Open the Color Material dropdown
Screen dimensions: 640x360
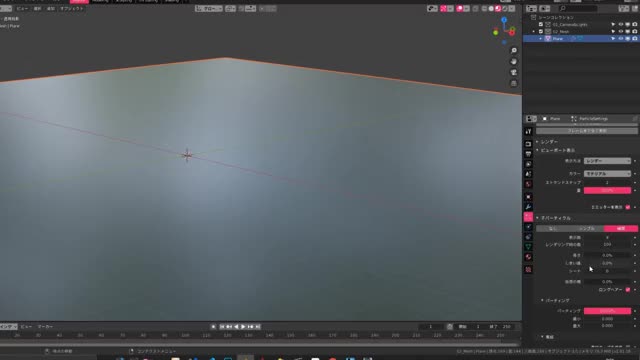(607, 174)
